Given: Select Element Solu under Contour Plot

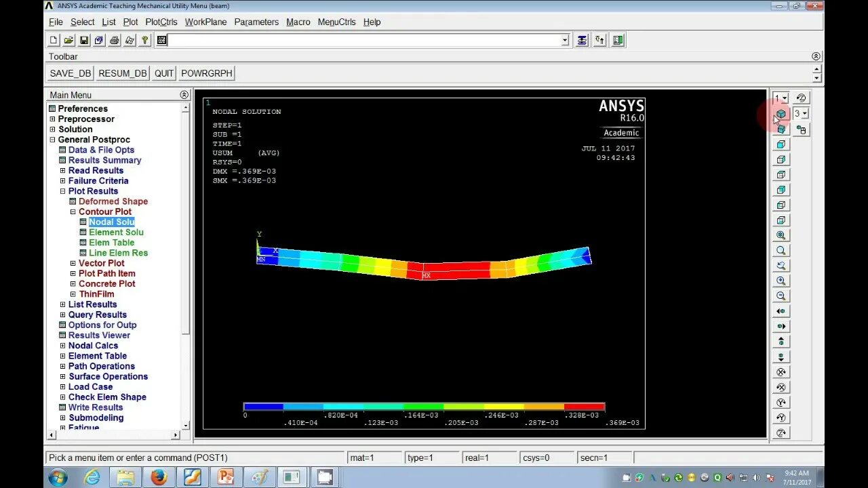Looking at the screenshot, I should coord(116,232).
